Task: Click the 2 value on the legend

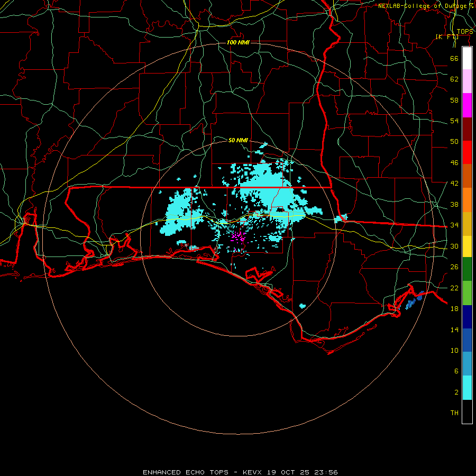Action: coord(456,392)
